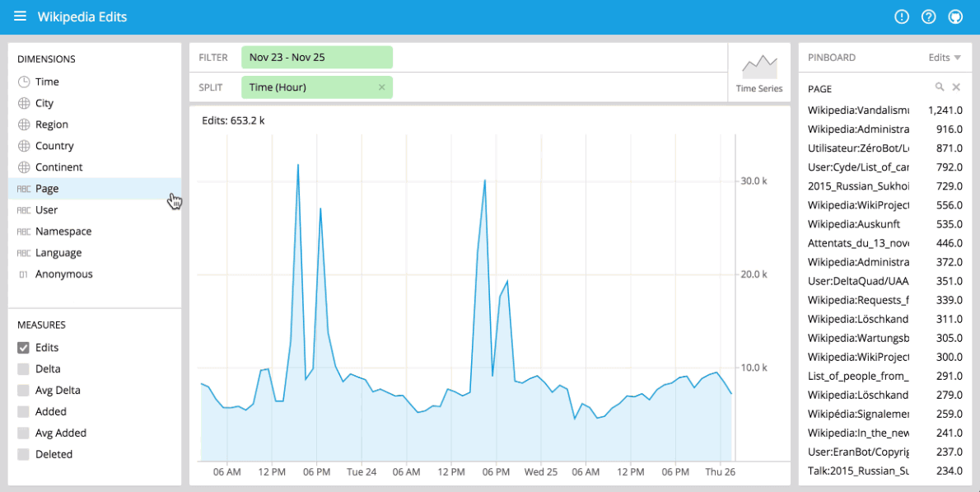The height and width of the screenshot is (492, 980).
Task: Click the globe icon beside Country
Action: (x=24, y=146)
